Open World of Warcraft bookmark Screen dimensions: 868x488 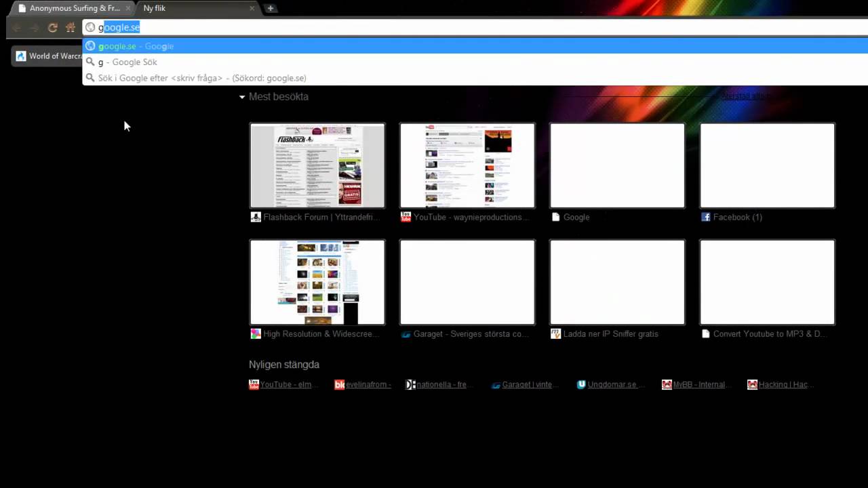coord(49,56)
